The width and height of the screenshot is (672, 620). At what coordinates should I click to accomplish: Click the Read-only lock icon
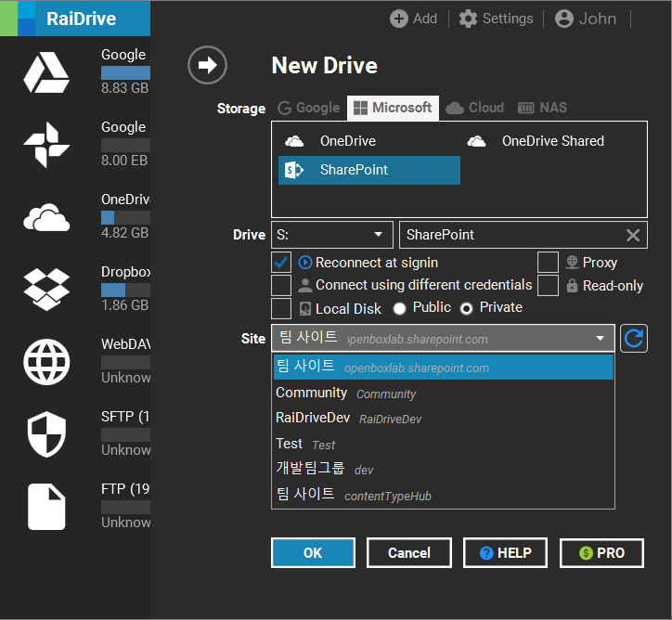(x=572, y=285)
